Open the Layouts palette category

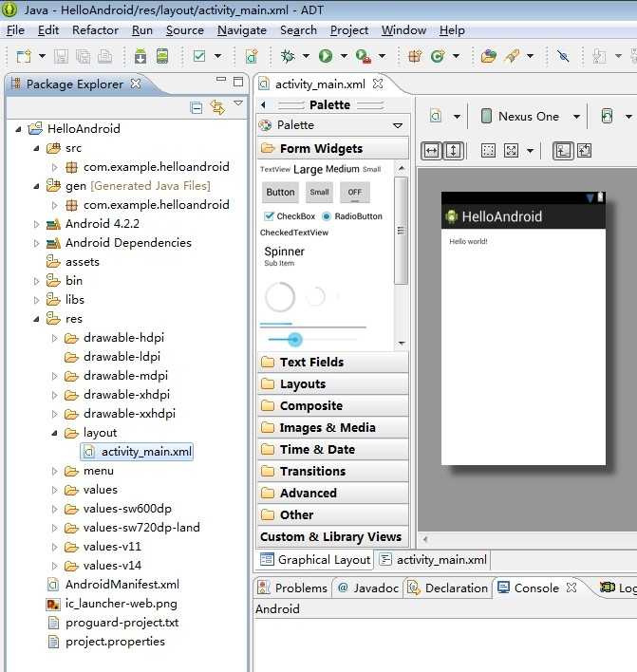pos(333,384)
